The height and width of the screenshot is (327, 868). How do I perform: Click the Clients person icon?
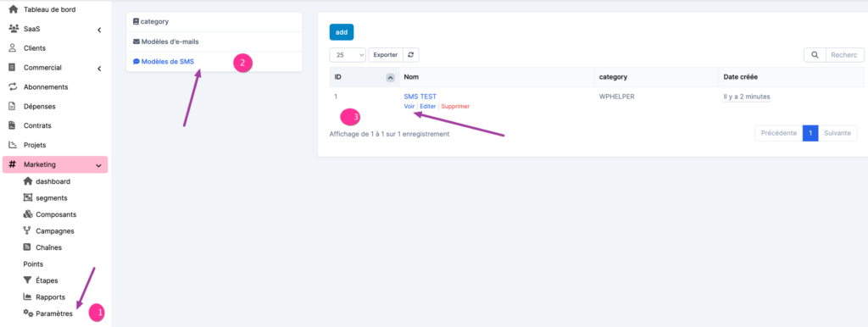pos(13,48)
